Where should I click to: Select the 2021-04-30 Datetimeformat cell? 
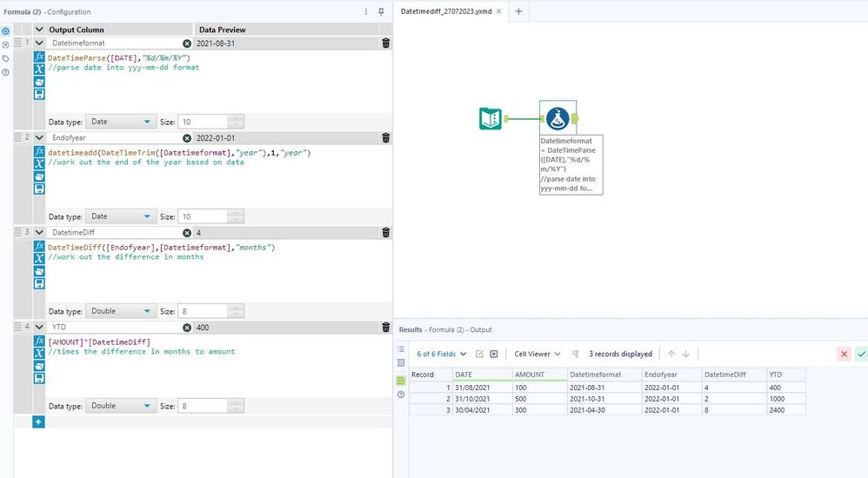click(604, 410)
